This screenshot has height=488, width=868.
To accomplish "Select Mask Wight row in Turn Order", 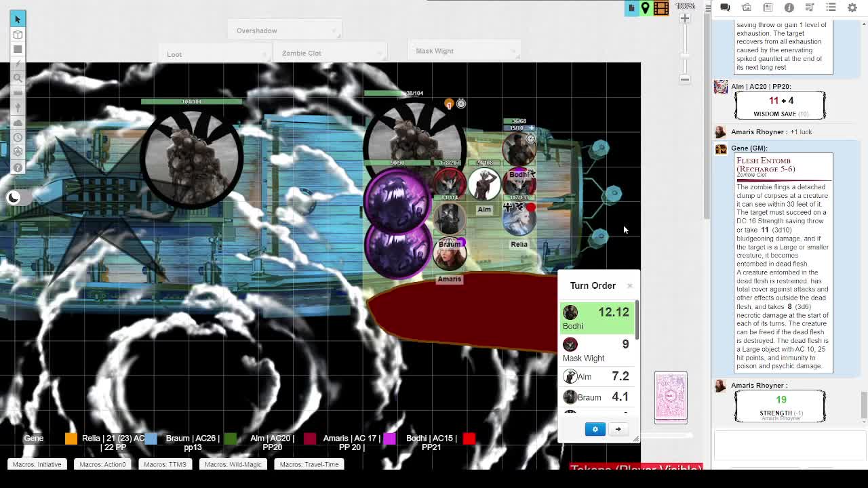I will click(595, 350).
